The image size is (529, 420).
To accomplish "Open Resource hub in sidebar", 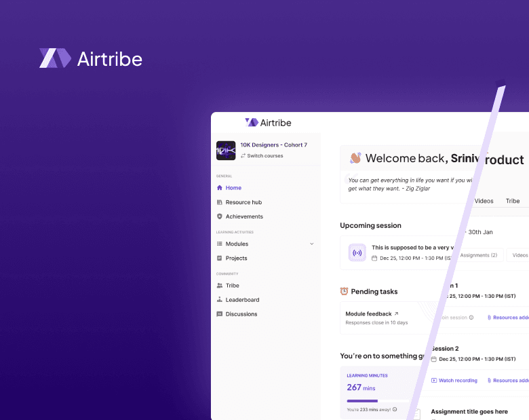I will pos(243,202).
